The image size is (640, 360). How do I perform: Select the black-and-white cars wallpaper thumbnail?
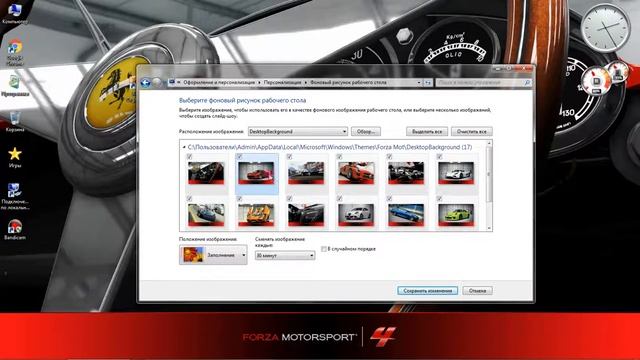[x=406, y=173]
